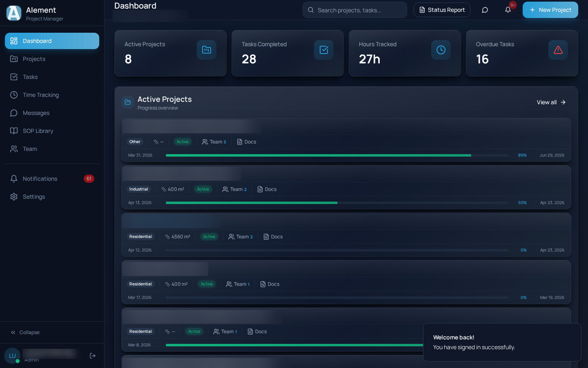Open the Status Report
Screen dimensions: 588x368
coord(442,10)
